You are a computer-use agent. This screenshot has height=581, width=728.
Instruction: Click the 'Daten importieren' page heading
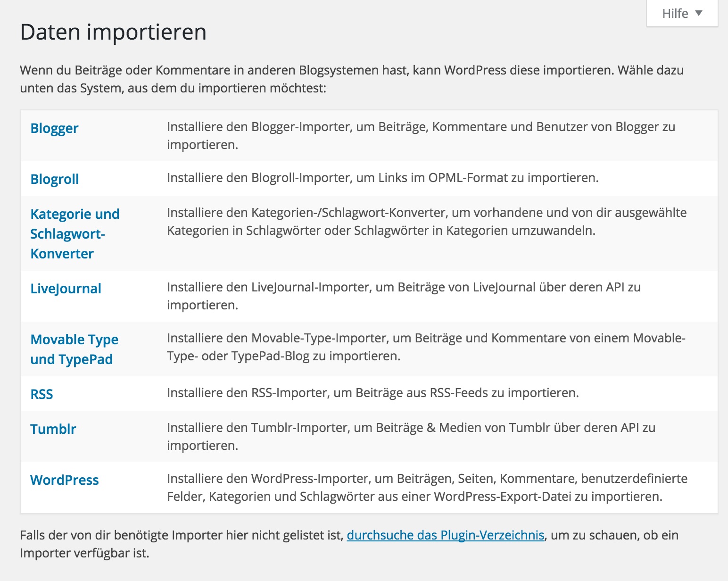point(113,33)
